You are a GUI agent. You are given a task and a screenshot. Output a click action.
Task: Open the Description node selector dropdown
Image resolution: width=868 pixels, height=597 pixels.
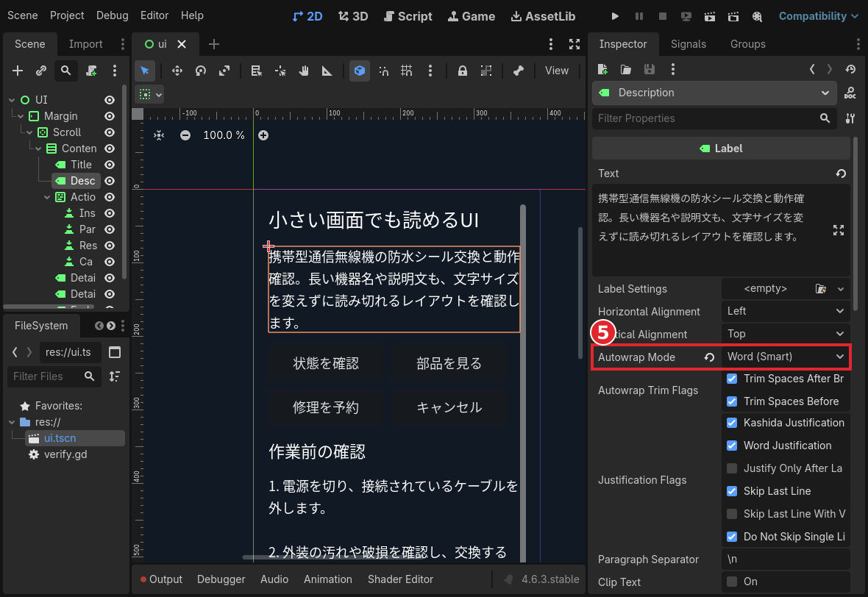(714, 93)
